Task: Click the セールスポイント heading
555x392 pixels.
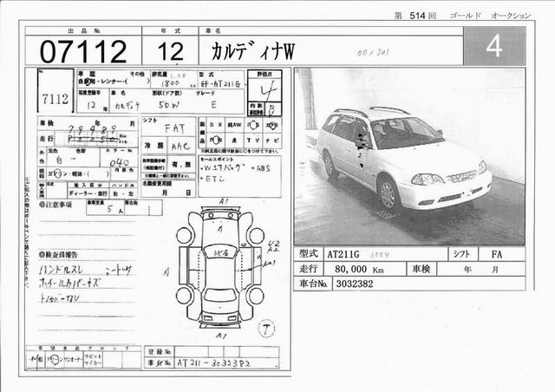Action: tap(217, 159)
